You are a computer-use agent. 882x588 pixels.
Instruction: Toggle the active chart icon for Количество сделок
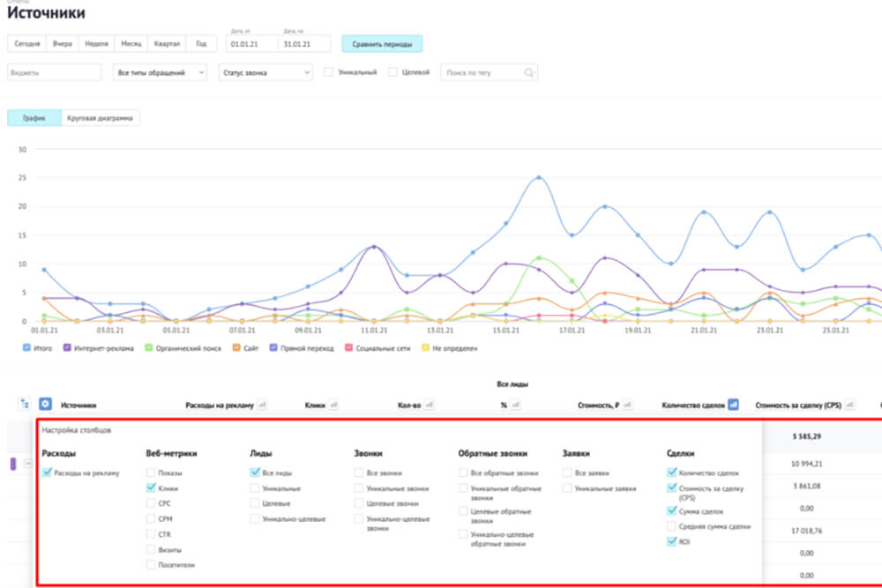click(733, 404)
